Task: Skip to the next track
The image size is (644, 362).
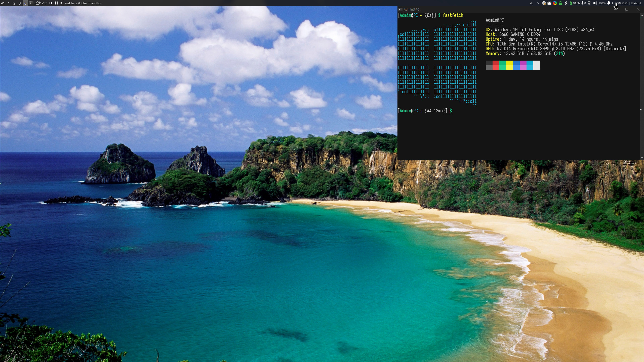Action: click(62, 3)
